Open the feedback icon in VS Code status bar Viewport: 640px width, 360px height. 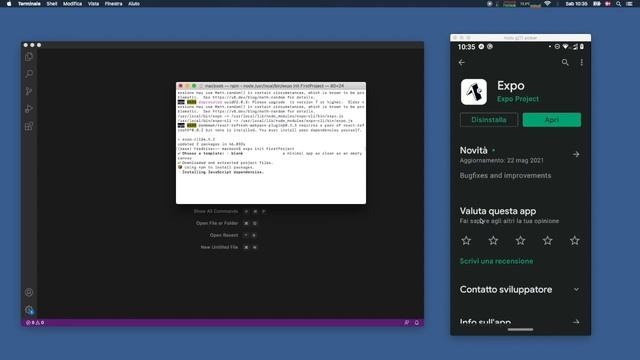407,322
